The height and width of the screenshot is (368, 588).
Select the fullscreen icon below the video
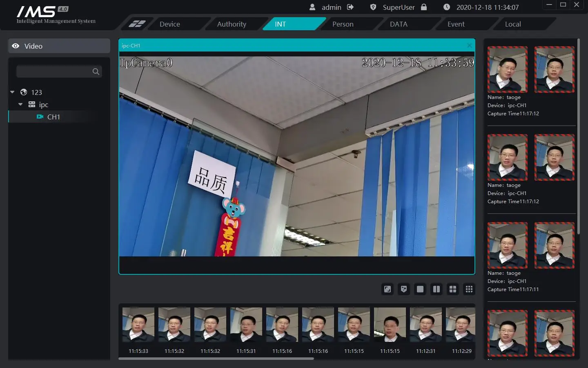click(387, 289)
